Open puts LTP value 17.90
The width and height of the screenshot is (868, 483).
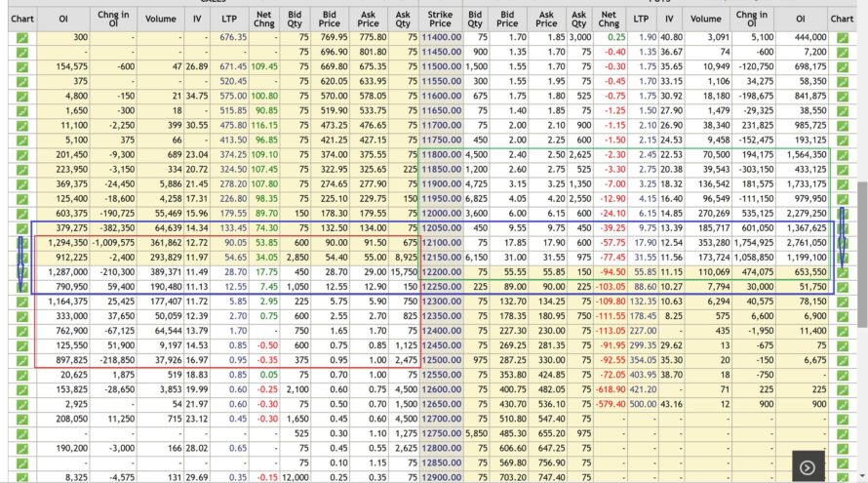tap(646, 243)
